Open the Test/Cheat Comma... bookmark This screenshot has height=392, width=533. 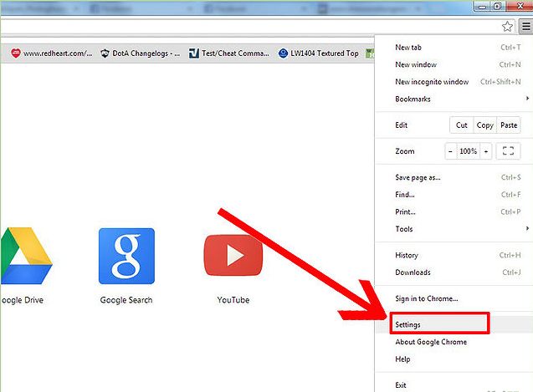[x=229, y=53]
